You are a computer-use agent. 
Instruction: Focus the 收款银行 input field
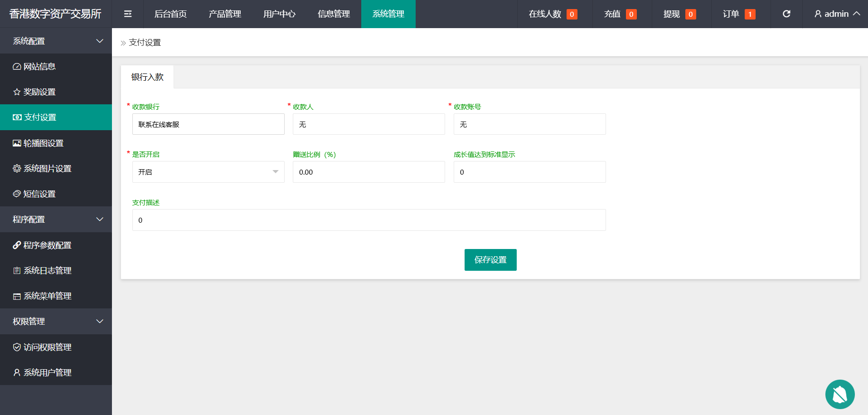[209, 124]
